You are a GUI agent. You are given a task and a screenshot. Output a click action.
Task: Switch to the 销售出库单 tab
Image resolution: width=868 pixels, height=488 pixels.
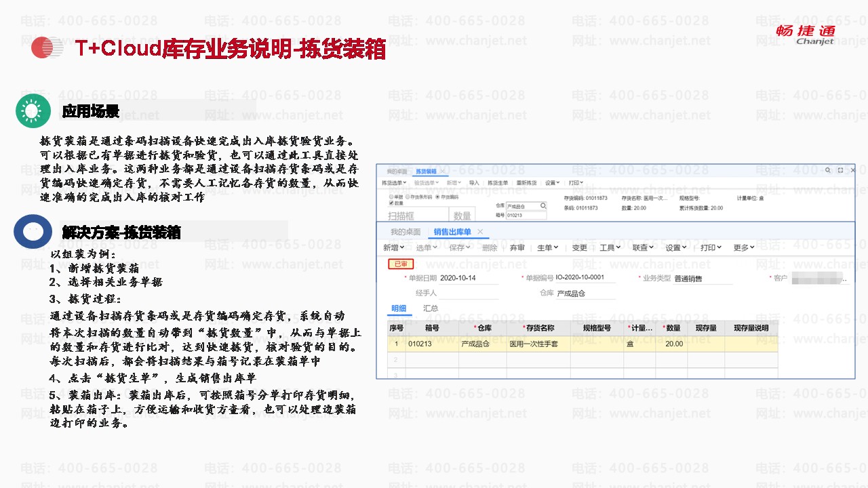click(452, 232)
